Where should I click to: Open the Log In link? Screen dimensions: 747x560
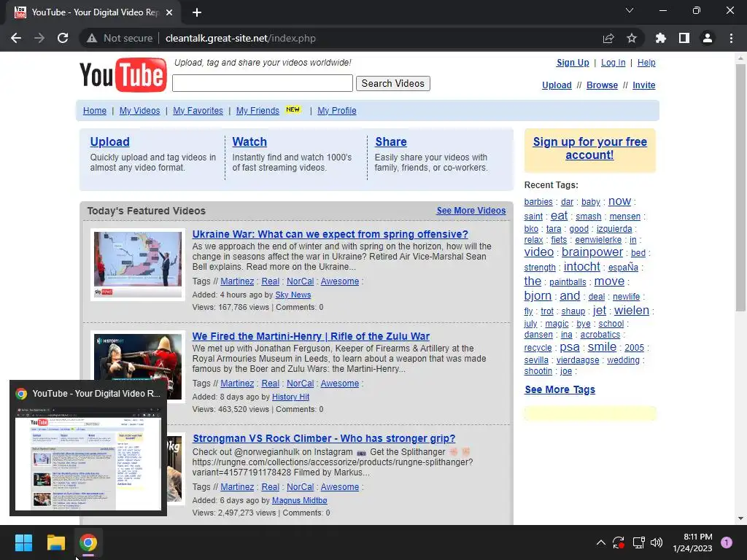613,63
